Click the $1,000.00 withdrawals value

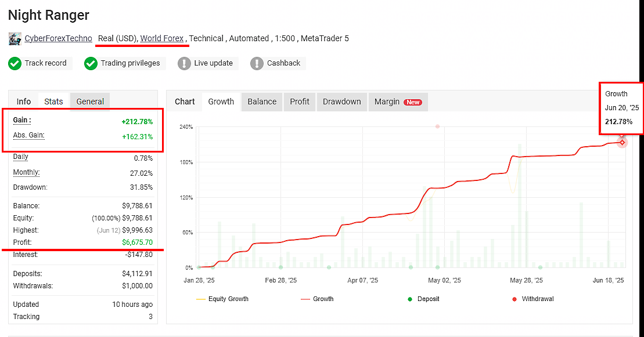(x=137, y=286)
